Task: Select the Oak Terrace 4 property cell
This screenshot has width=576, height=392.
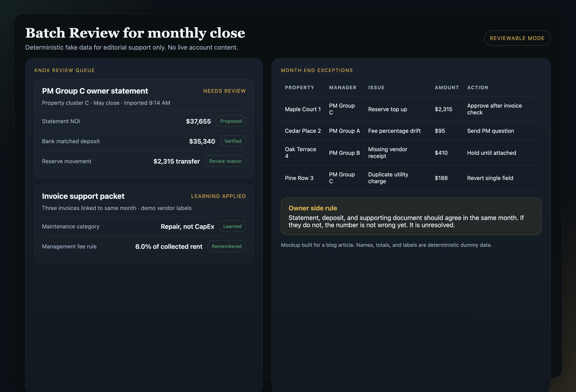Action: click(x=301, y=153)
